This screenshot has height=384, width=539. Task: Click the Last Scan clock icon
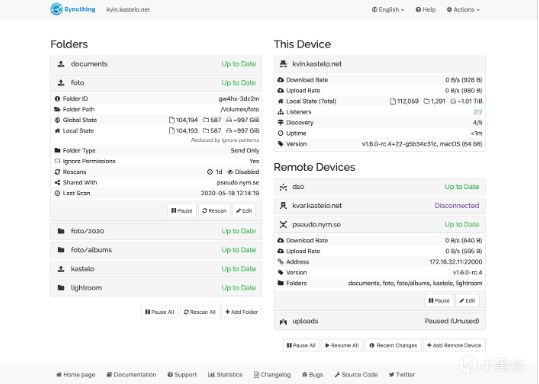coord(57,193)
